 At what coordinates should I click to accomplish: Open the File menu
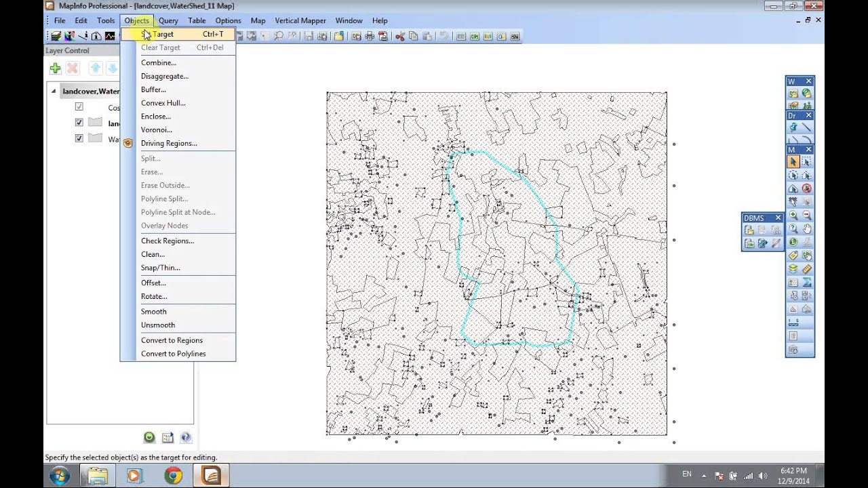pyautogui.click(x=60, y=20)
